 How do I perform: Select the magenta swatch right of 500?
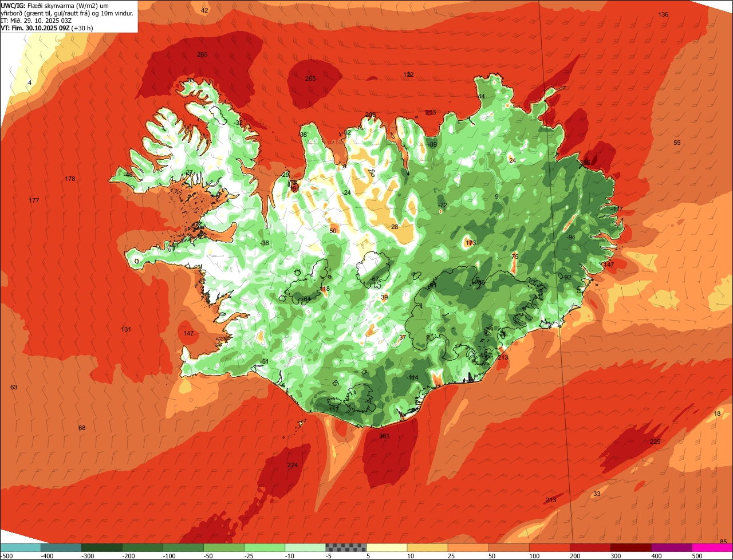[712, 547]
